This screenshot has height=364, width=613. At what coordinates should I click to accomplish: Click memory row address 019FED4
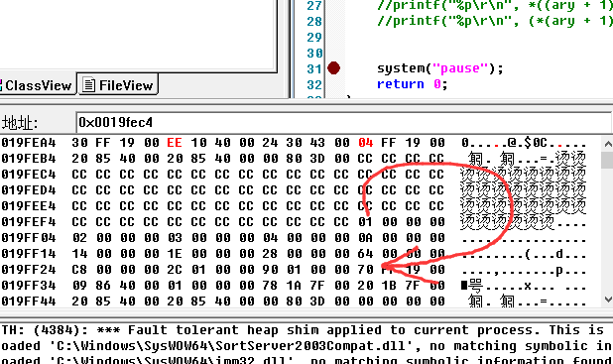(x=29, y=190)
